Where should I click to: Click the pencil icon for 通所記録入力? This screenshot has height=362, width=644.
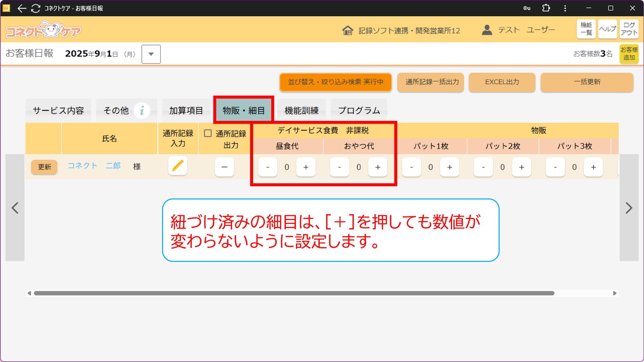(177, 166)
